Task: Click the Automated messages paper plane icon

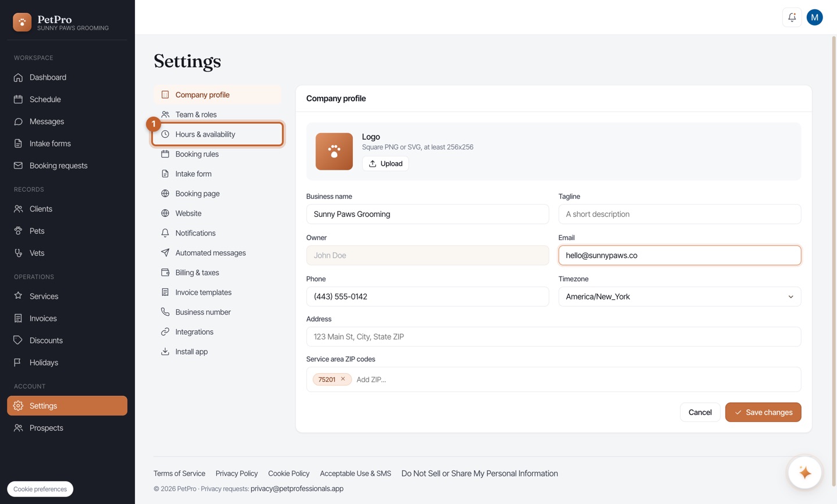Action: pos(165,253)
